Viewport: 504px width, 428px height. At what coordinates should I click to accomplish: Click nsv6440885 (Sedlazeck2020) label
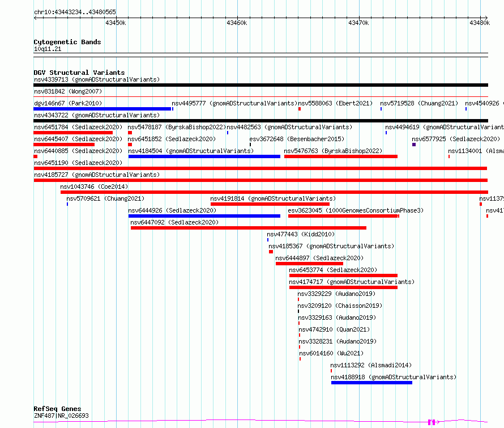click(x=78, y=151)
